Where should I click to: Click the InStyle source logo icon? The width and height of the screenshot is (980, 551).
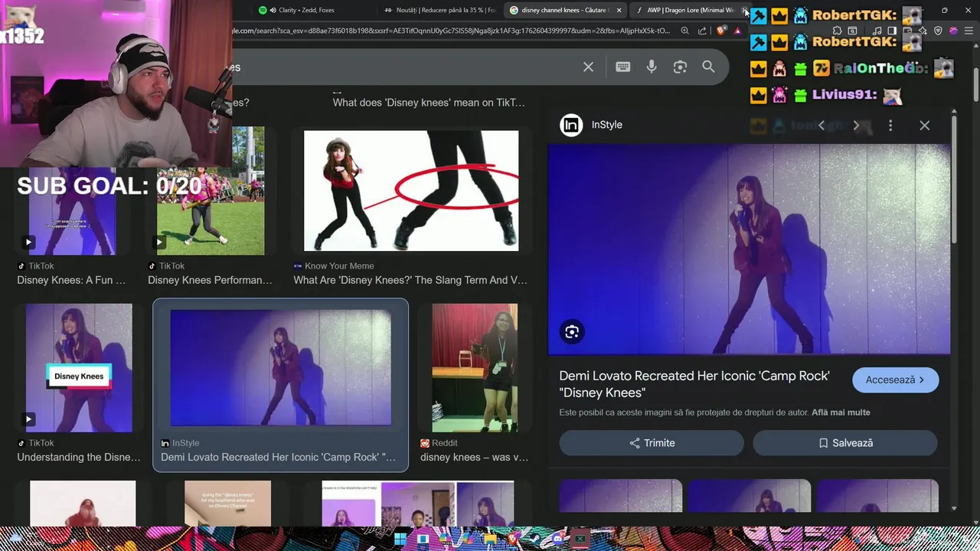click(571, 125)
